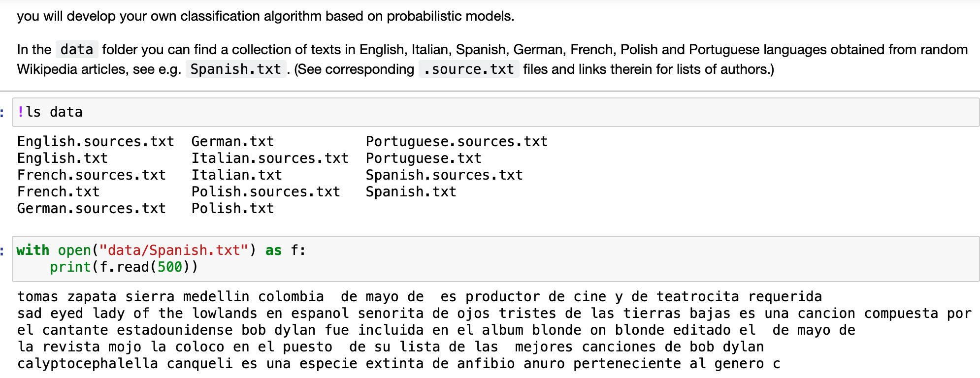The height and width of the screenshot is (378, 980).
Task: Click Italian.sources.txt in the output
Action: coord(270,158)
